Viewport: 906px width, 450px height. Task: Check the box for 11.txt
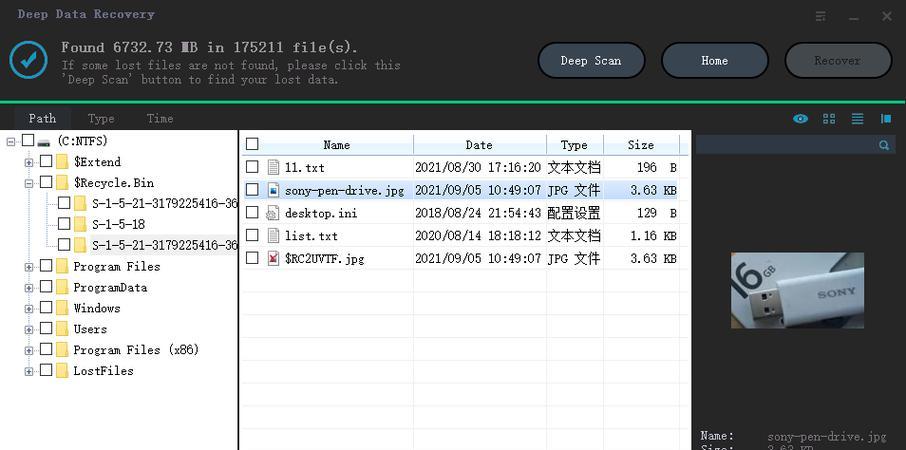(252, 167)
